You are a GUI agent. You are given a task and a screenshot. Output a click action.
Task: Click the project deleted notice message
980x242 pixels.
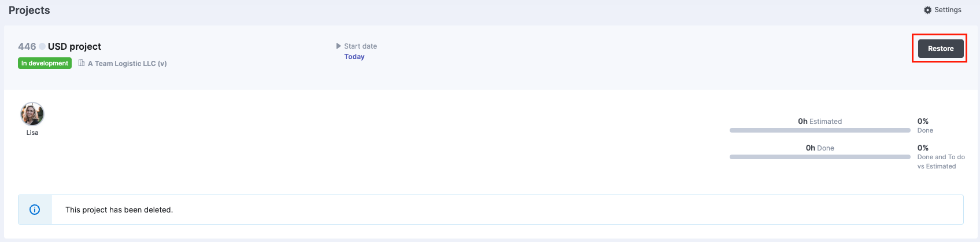pos(119,210)
